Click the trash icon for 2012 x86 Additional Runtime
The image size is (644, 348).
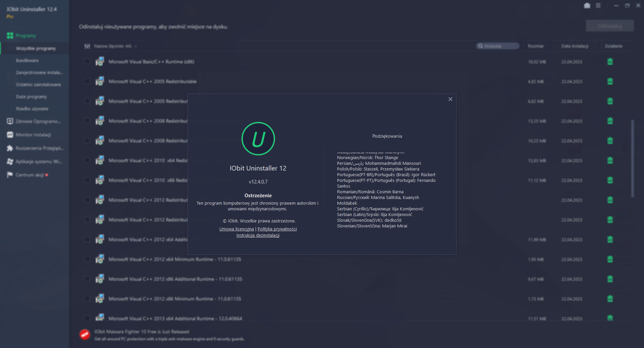click(x=610, y=279)
